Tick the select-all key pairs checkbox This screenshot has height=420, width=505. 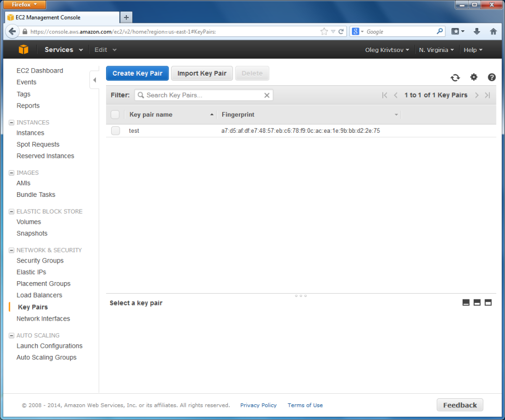pos(115,115)
